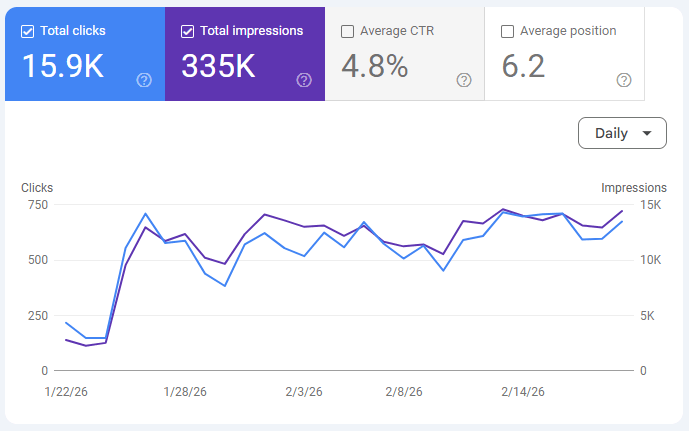The image size is (689, 431).
Task: Select the 15.9K total clicks card
Action: [85, 54]
